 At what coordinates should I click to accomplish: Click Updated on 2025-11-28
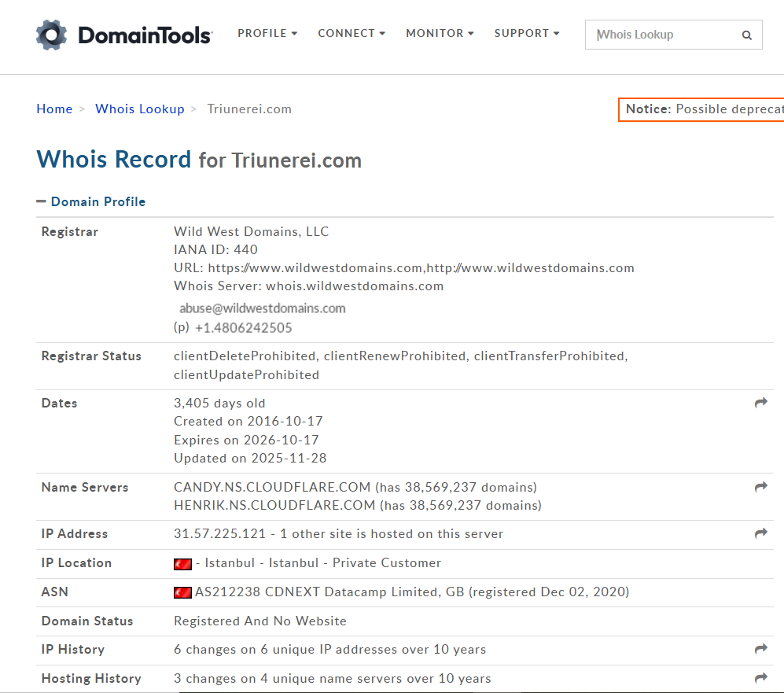tap(250, 458)
